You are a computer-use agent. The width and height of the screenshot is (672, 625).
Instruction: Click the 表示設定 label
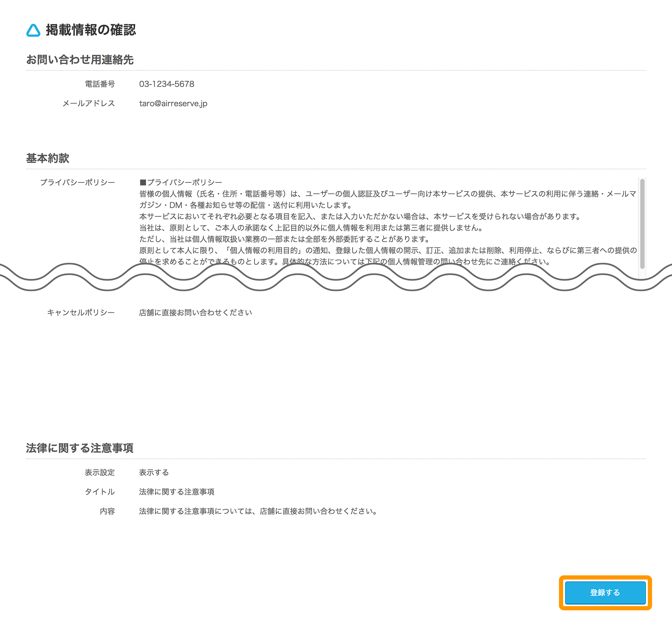pyautogui.click(x=100, y=473)
